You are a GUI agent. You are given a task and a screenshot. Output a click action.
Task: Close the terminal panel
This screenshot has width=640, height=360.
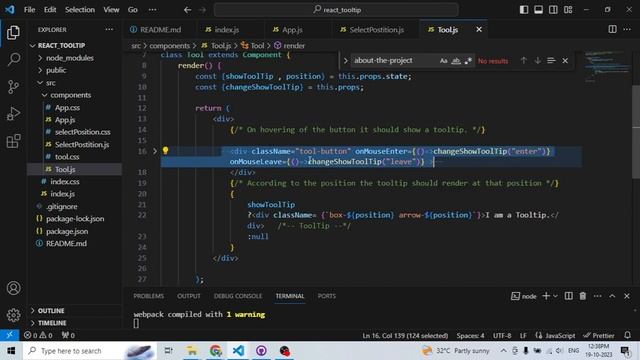pos(627,296)
